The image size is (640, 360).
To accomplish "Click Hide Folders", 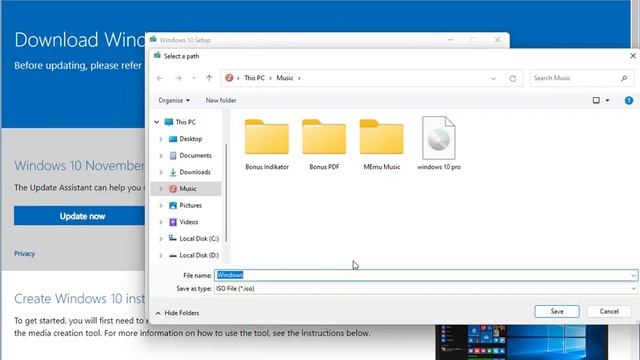I will point(178,313).
